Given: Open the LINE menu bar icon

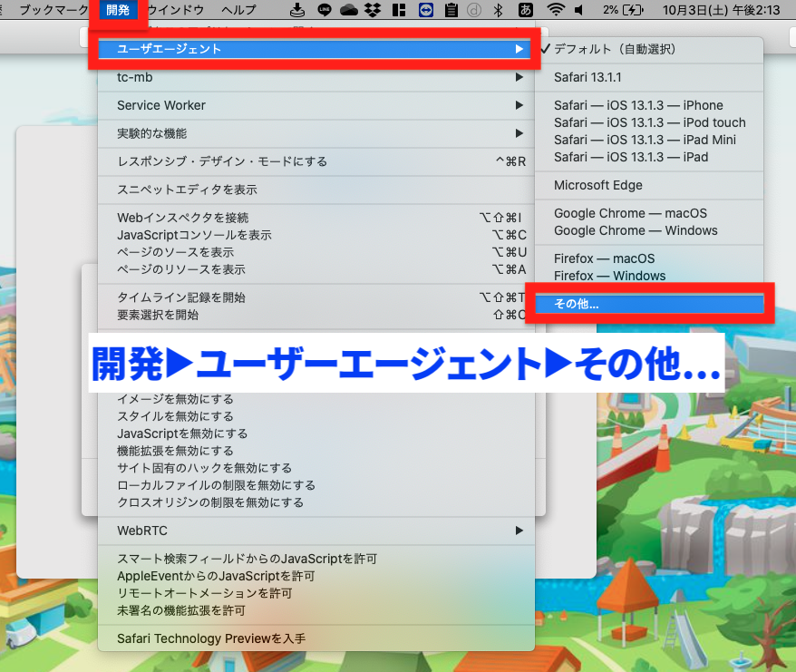Looking at the screenshot, I should point(325,10).
